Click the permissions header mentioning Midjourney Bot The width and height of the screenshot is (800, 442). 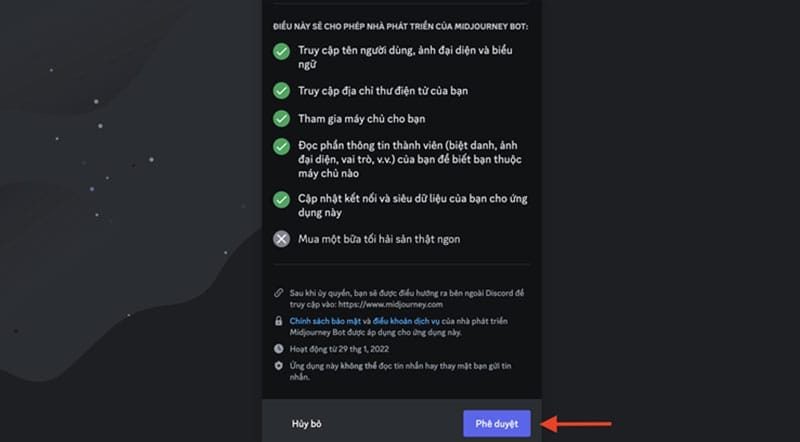tap(401, 26)
